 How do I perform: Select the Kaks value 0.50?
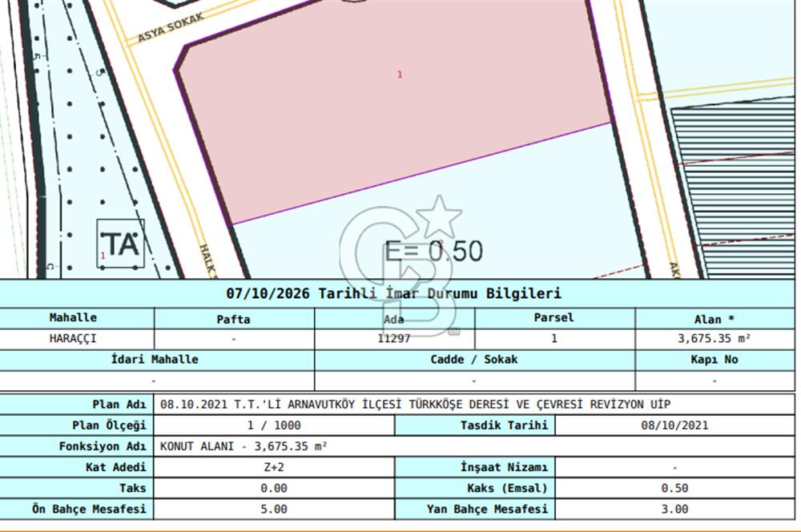point(674,488)
